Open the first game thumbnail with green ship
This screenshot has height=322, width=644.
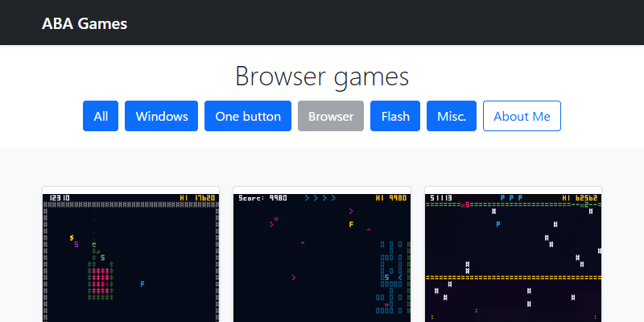coord(130,256)
